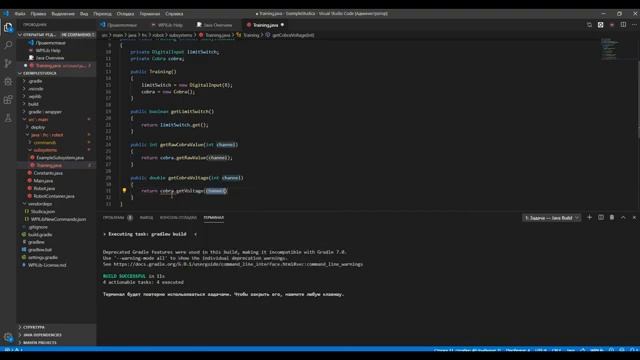This screenshot has height=360, width=640.
Task: Click the lightbulb quick-fix icon on line 31
Action: 124,191
